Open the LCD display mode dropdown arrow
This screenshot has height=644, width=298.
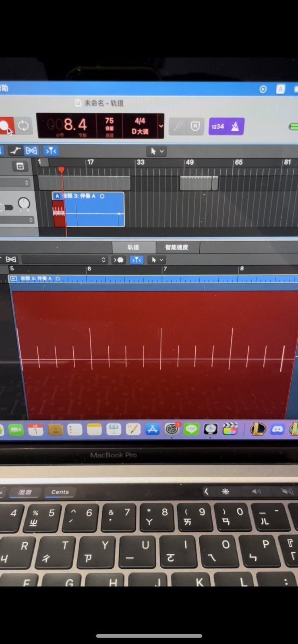(161, 126)
